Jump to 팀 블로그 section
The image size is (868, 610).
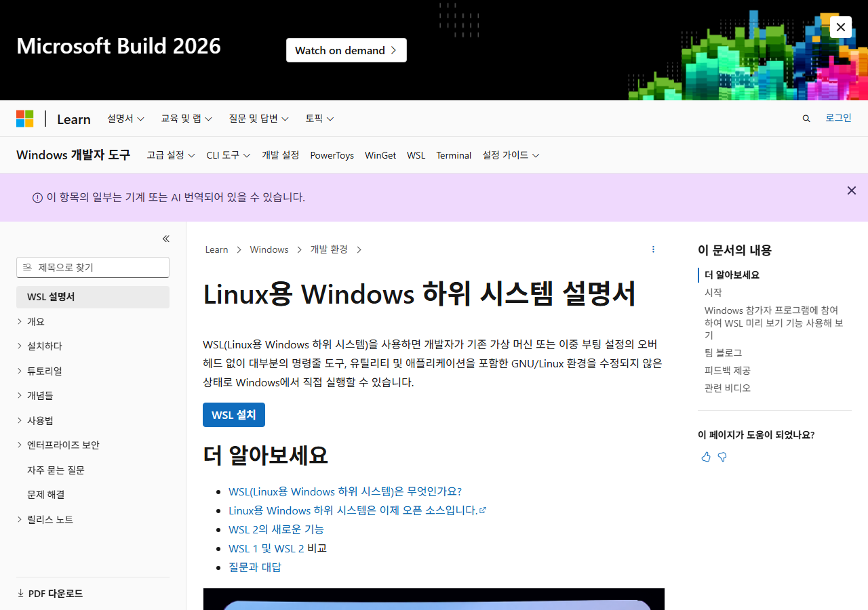coord(723,353)
